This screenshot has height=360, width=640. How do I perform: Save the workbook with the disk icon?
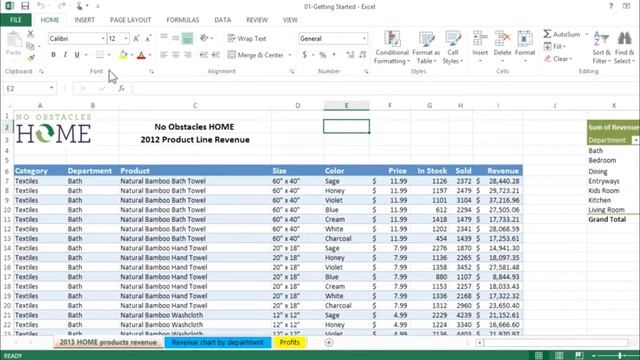[x=25, y=6]
